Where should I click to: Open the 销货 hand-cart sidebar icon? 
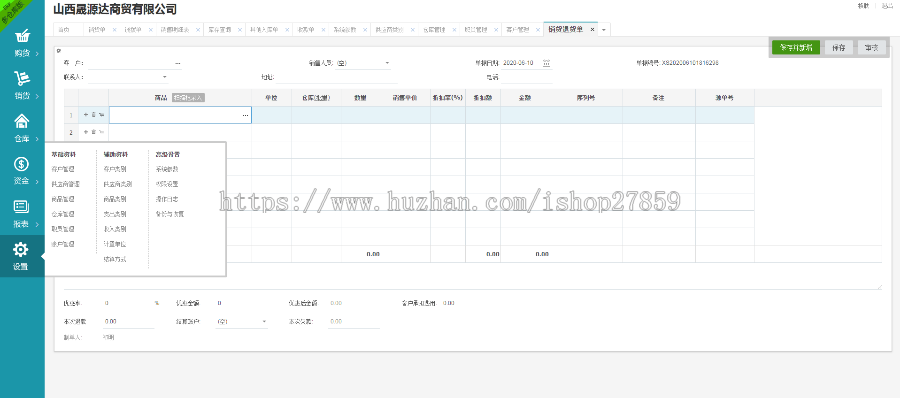(22, 79)
